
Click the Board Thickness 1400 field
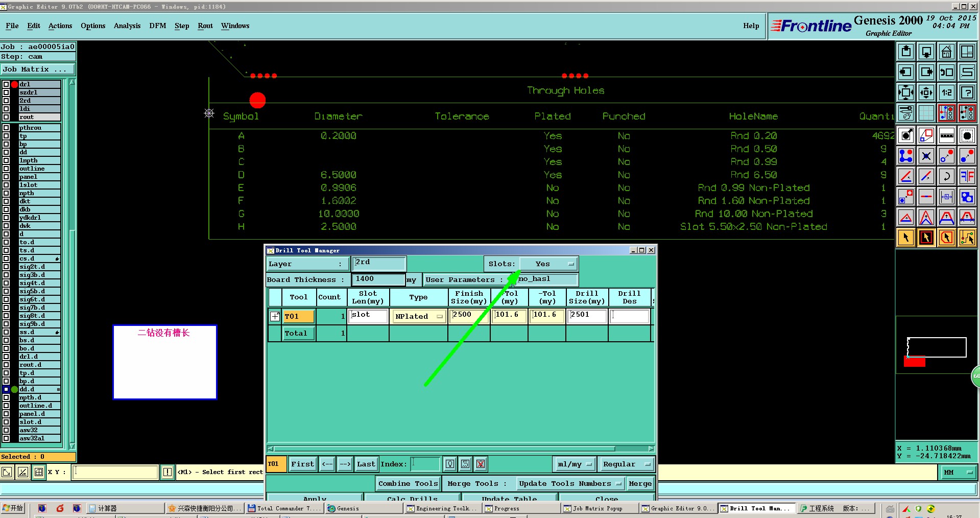click(x=378, y=279)
